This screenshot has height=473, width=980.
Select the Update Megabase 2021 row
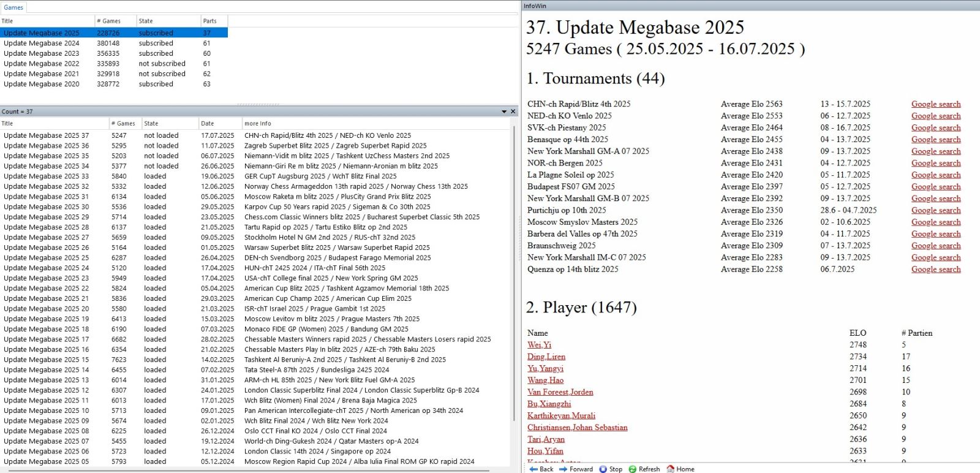coord(114,74)
